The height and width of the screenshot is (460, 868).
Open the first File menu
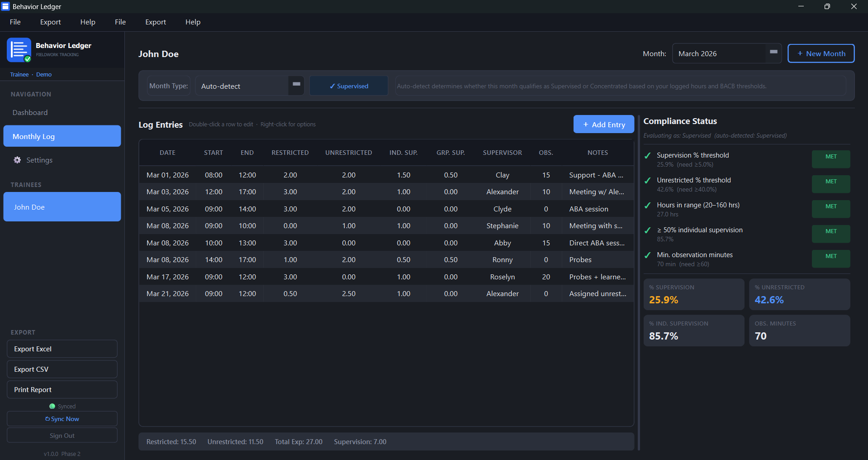(15, 22)
